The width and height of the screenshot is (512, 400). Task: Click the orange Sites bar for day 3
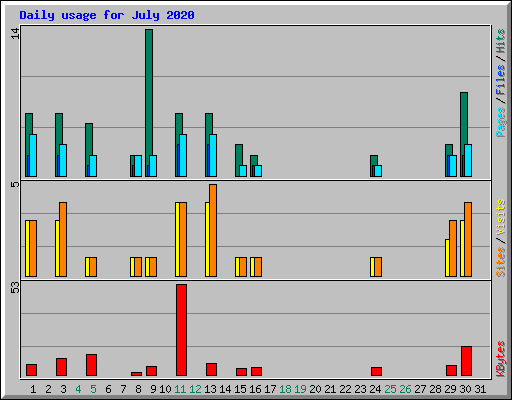[63, 239]
